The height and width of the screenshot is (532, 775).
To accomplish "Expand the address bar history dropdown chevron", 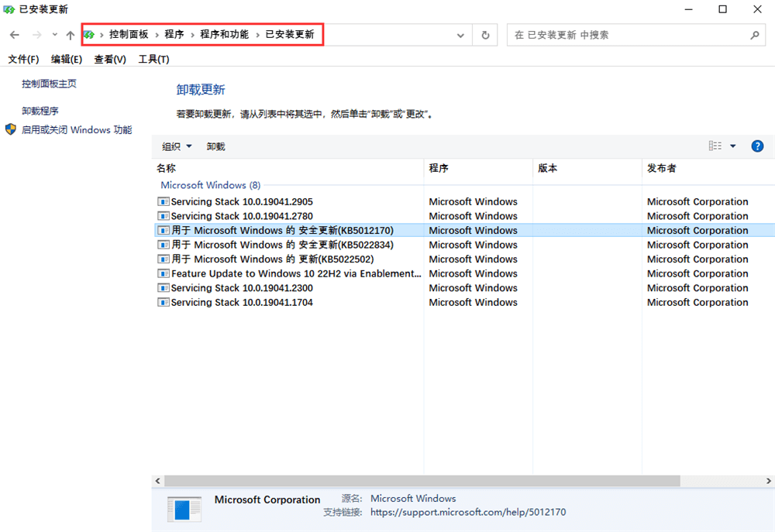I will 460,34.
